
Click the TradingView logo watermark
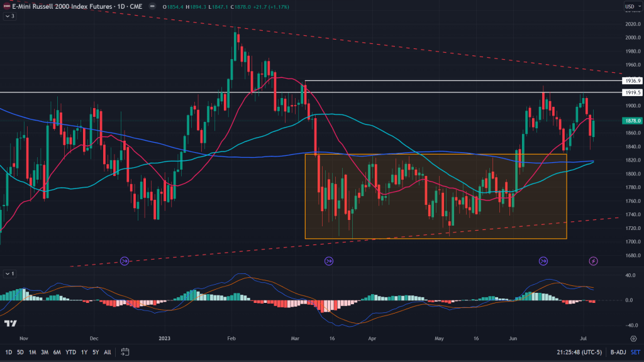tap(10, 323)
